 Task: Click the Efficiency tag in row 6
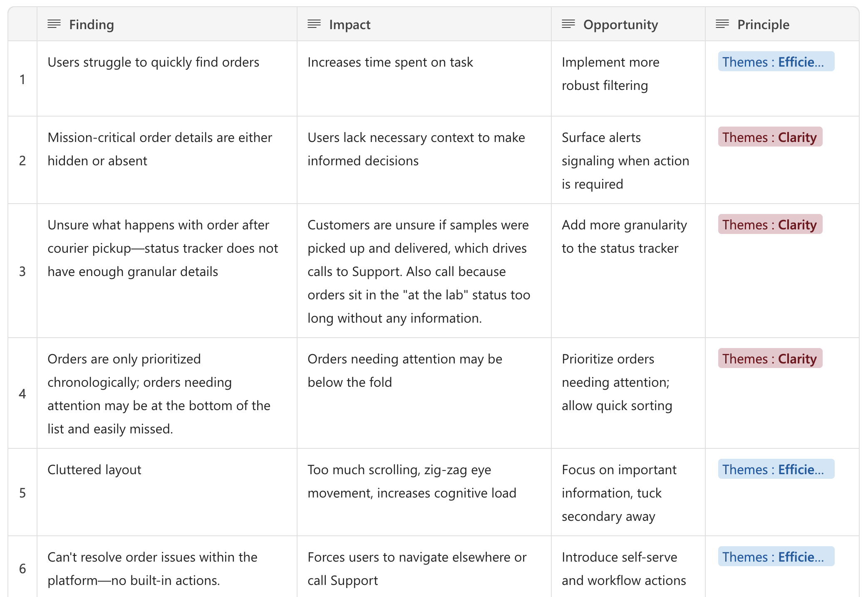coord(776,557)
